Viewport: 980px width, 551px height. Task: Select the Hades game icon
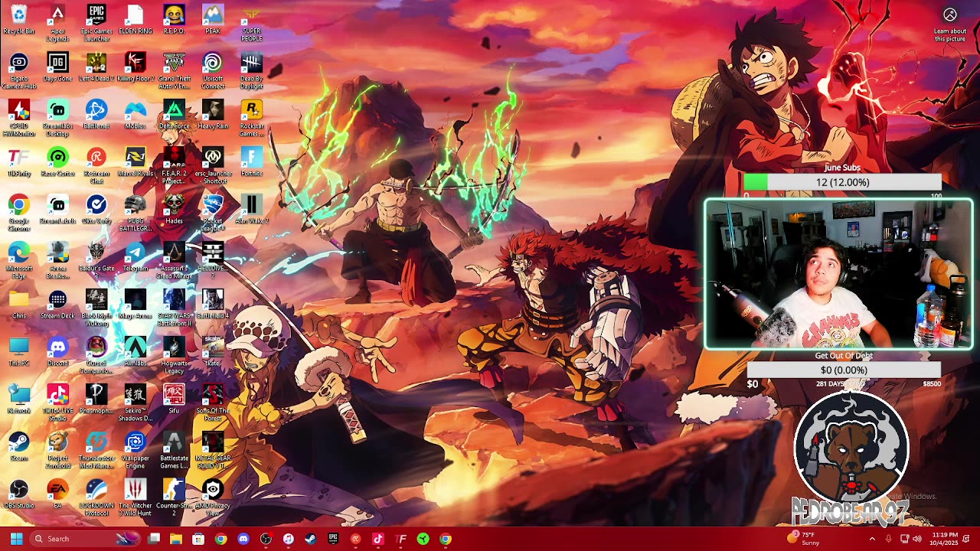coord(175,210)
